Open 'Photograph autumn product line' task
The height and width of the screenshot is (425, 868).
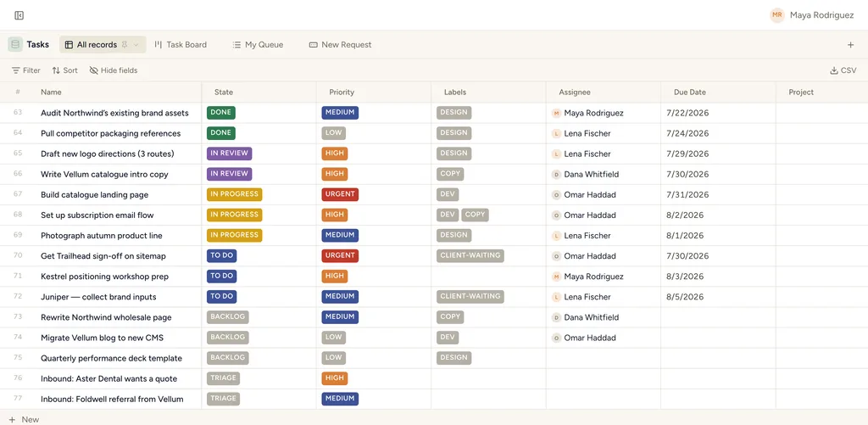(x=102, y=236)
